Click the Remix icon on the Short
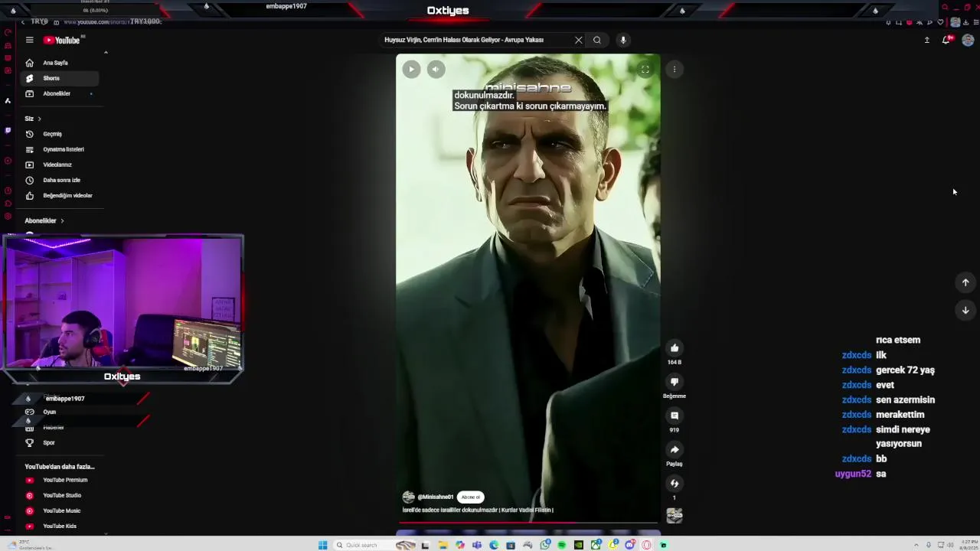Image resolution: width=980 pixels, height=551 pixels. (675, 483)
